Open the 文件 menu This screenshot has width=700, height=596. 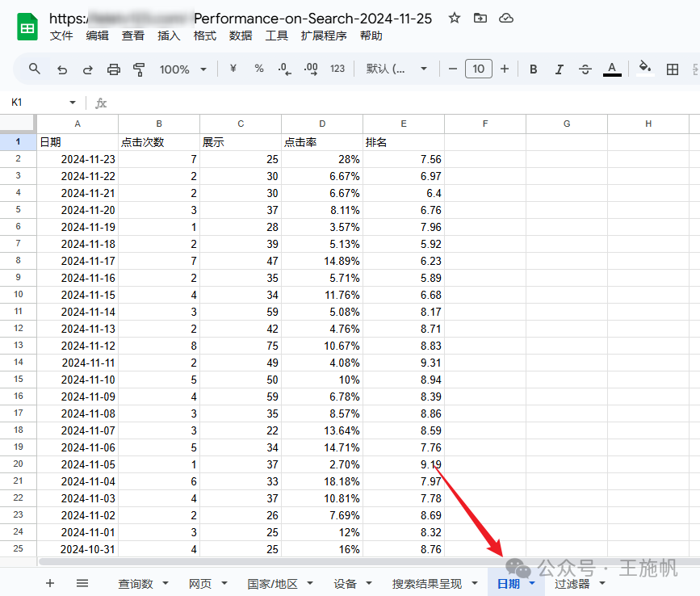point(61,36)
